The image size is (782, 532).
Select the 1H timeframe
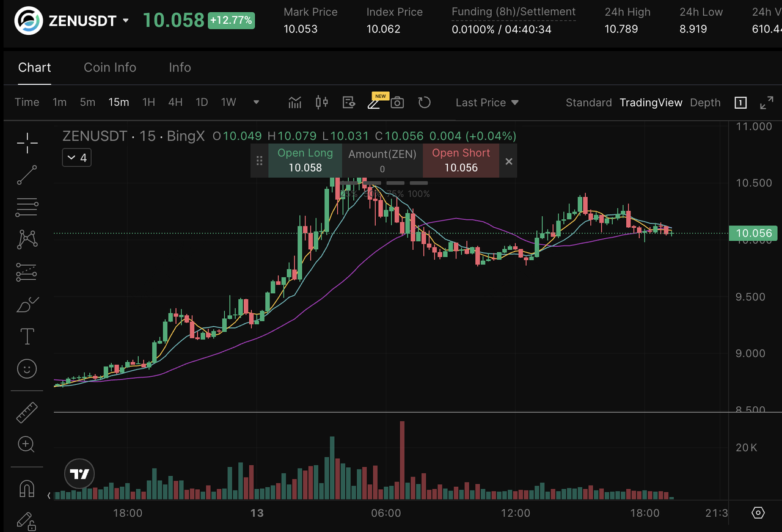[148, 103]
